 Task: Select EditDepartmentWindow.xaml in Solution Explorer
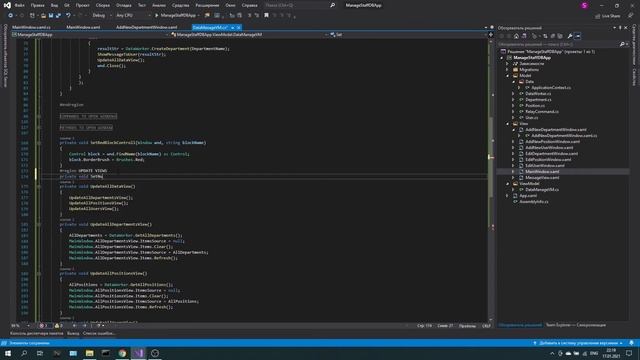(x=551, y=153)
